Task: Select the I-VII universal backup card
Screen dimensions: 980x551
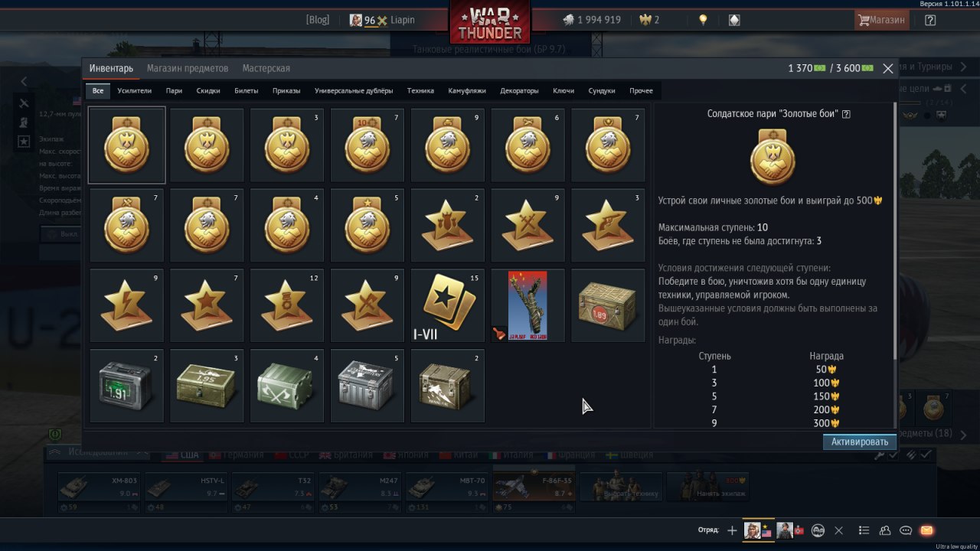Action: pyautogui.click(x=448, y=305)
